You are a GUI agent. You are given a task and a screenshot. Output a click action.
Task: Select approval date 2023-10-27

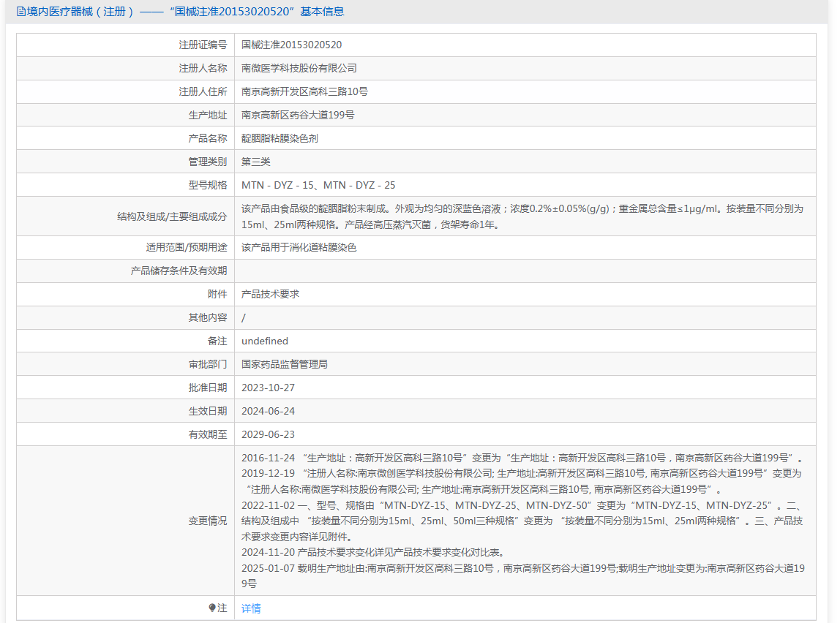pos(268,388)
